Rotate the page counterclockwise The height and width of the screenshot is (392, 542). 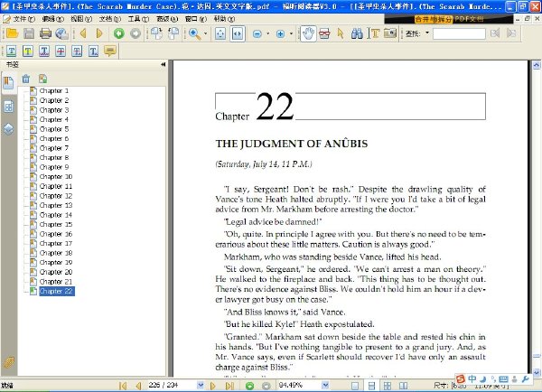pyautogui.click(x=173, y=33)
